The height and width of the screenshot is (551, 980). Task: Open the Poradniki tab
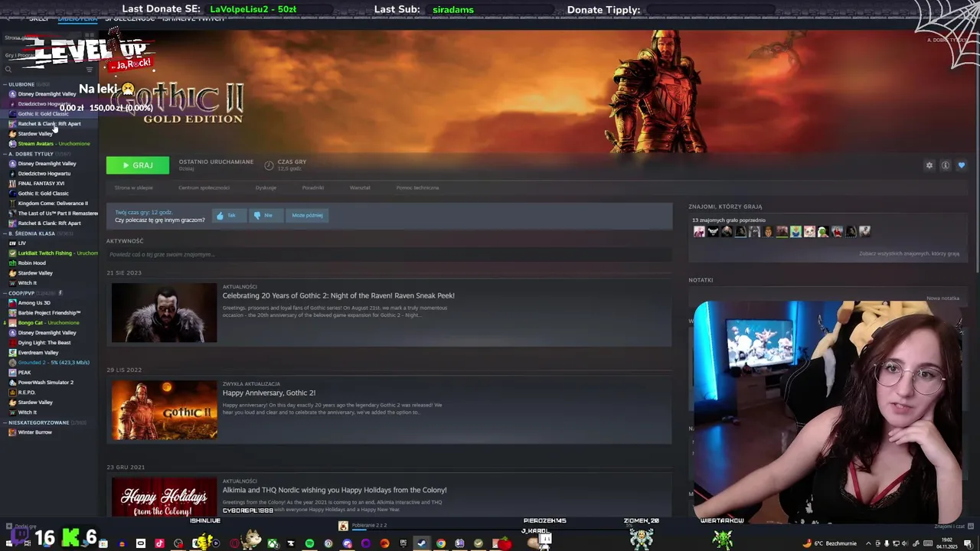coord(312,187)
